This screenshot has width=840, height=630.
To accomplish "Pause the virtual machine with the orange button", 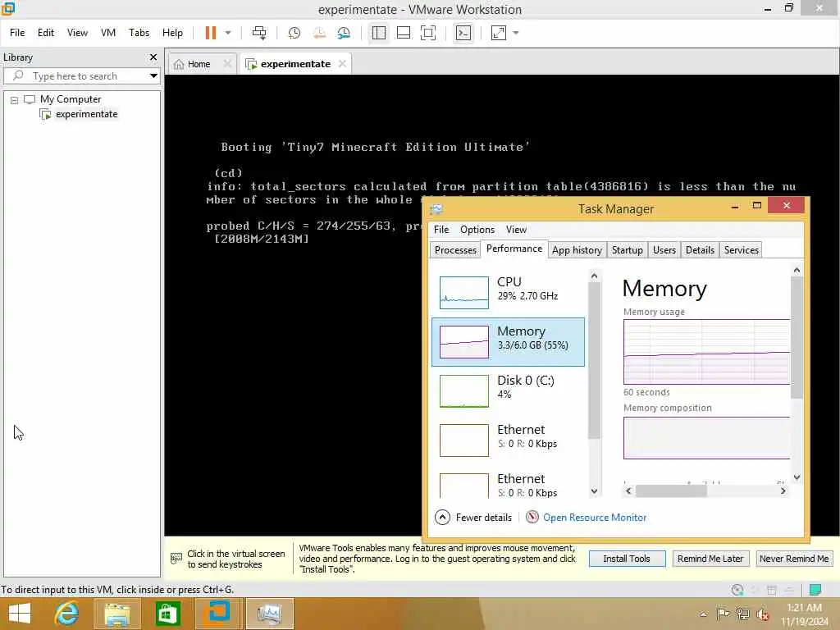I will (211, 33).
